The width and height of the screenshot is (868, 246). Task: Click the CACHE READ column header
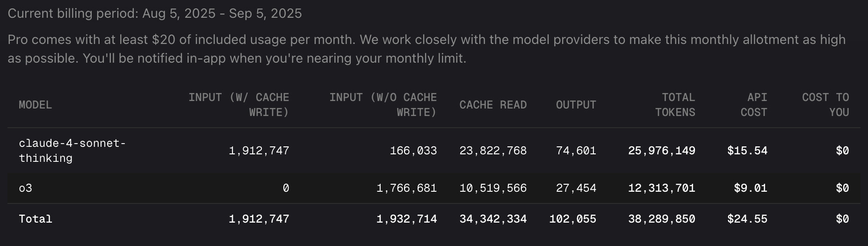click(493, 105)
